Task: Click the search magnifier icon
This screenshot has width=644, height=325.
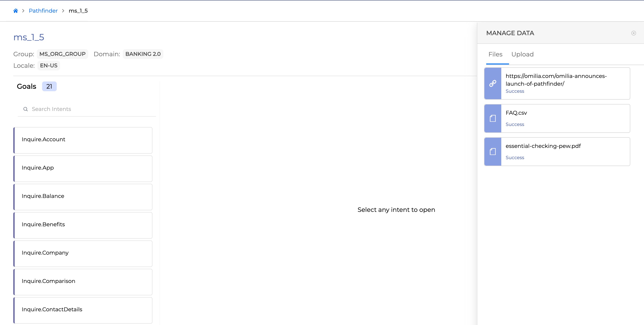Action: [25, 109]
